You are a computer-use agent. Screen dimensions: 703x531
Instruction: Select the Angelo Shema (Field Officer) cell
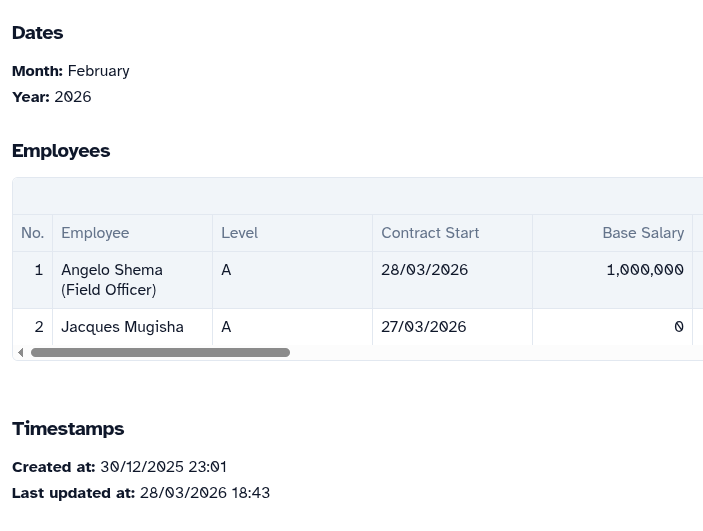[x=111, y=280]
